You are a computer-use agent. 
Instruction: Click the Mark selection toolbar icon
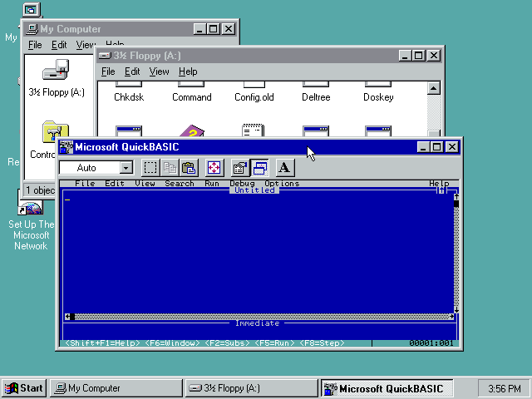pyautogui.click(x=150, y=168)
